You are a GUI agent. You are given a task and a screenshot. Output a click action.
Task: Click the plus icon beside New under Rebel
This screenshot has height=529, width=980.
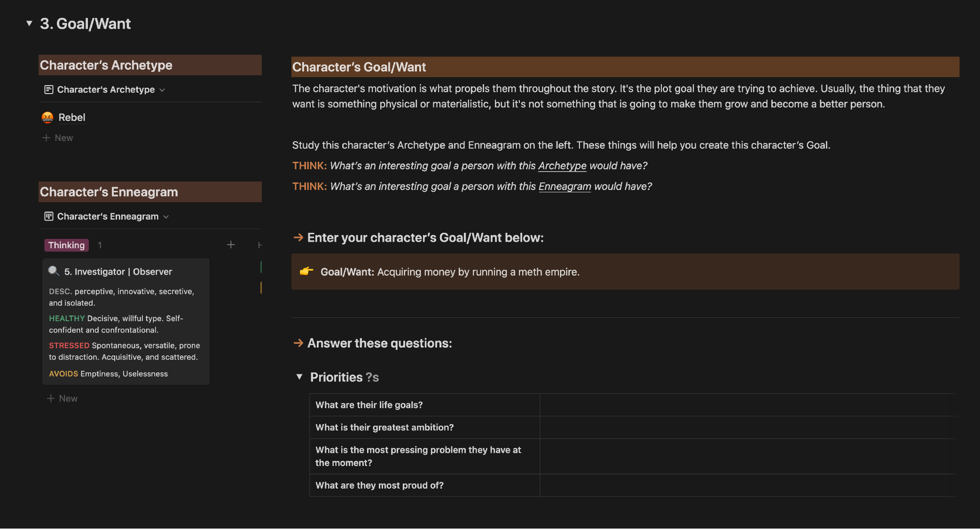click(46, 137)
